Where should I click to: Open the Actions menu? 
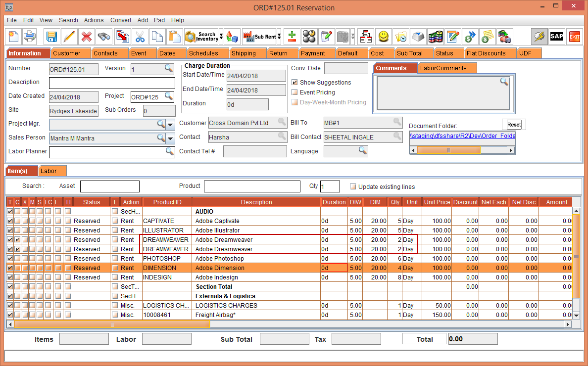94,20
